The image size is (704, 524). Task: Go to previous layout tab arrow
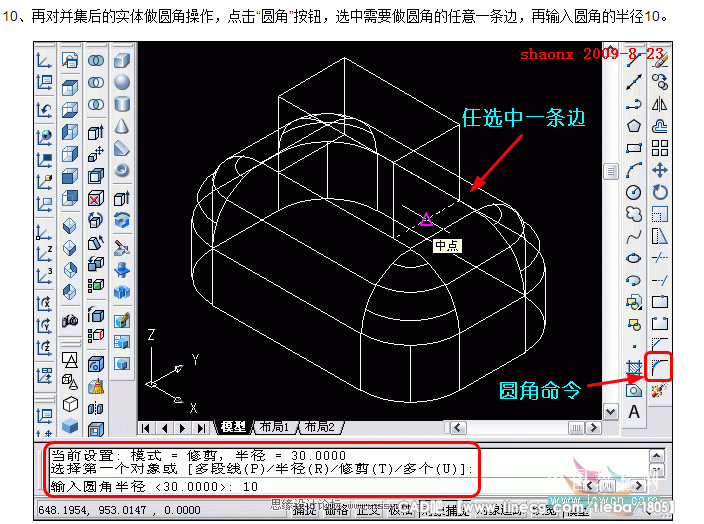coord(164,428)
